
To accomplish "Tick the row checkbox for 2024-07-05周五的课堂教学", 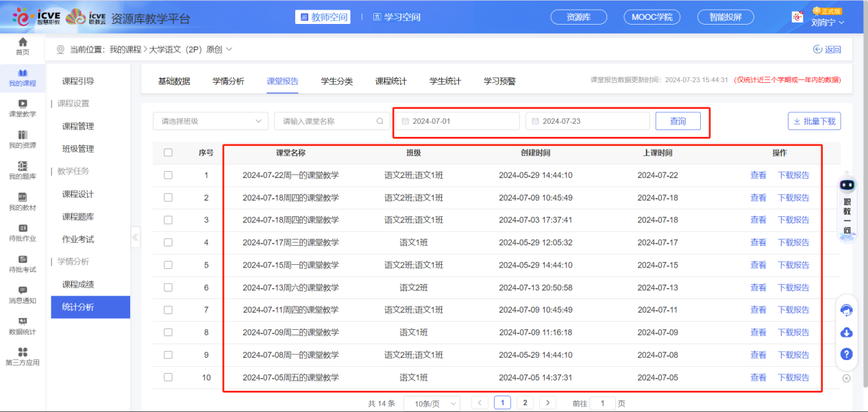I will pos(168,377).
